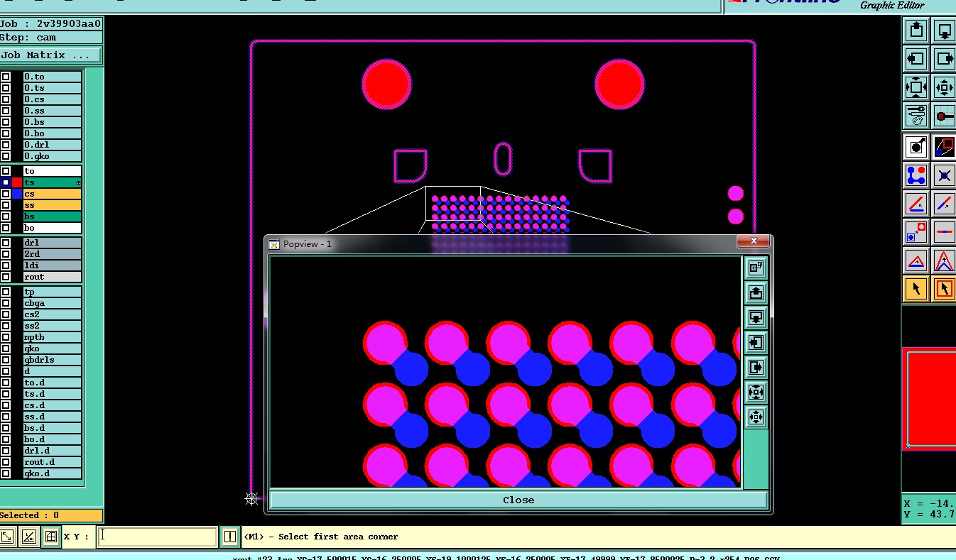This screenshot has width=956, height=560.
Task: Pan the main view up
Action: click(x=916, y=31)
